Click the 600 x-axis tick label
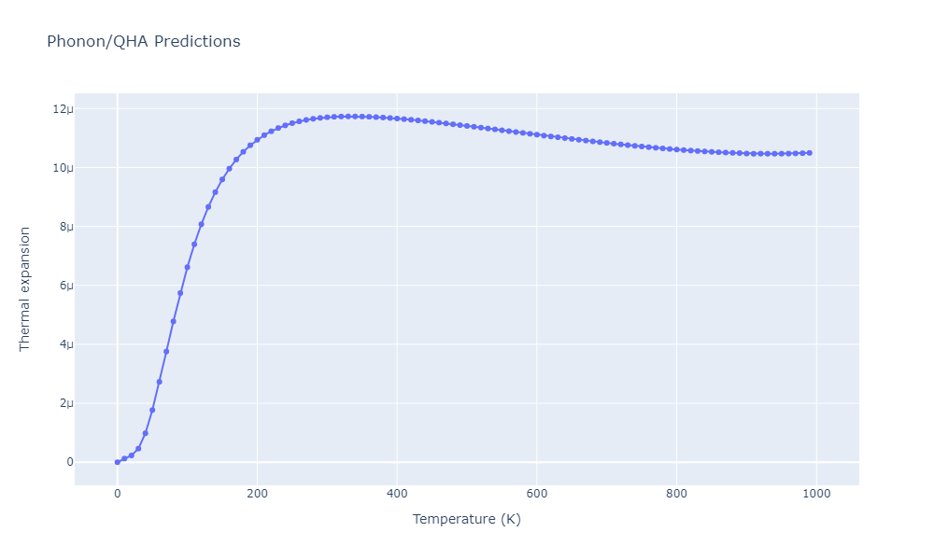This screenshot has height=560, width=934. [x=537, y=494]
